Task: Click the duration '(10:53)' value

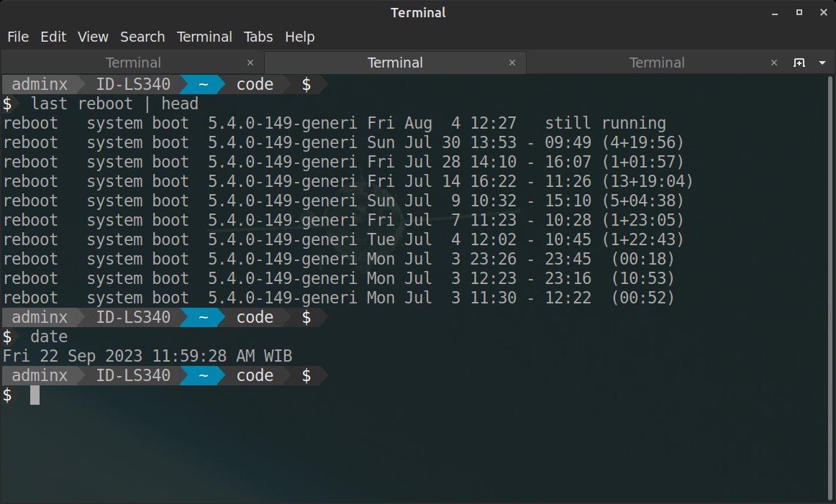Action: click(x=642, y=279)
